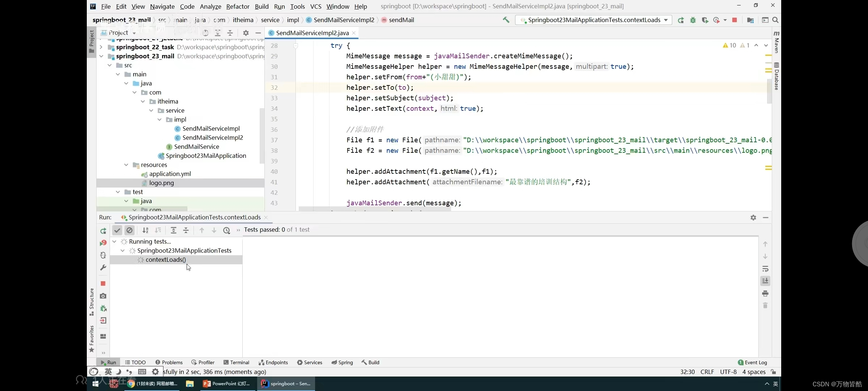Image resolution: width=868 pixels, height=391 pixels.
Task: Toggle Project side tool window
Action: (x=92, y=42)
